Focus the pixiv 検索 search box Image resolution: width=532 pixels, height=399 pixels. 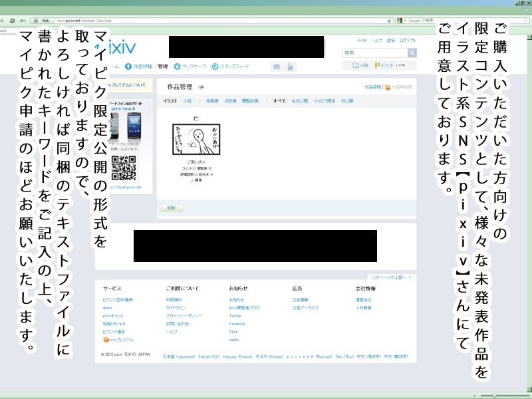pyautogui.click(x=375, y=53)
